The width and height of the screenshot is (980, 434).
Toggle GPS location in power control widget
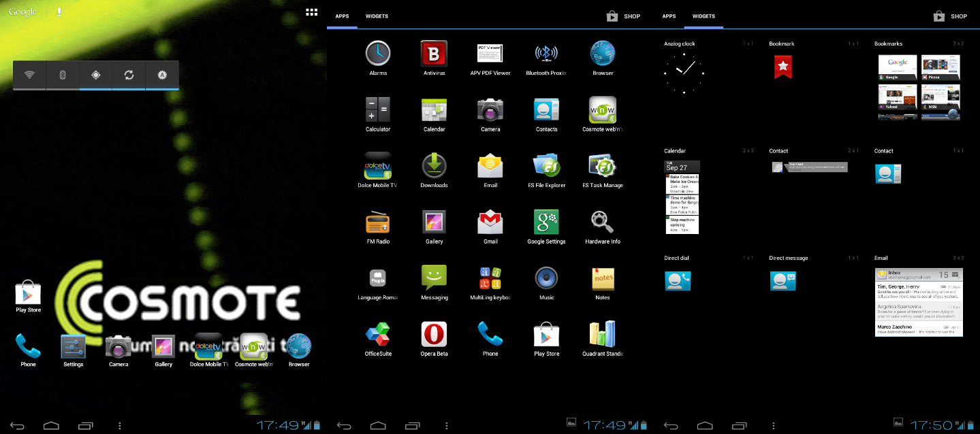tap(95, 75)
